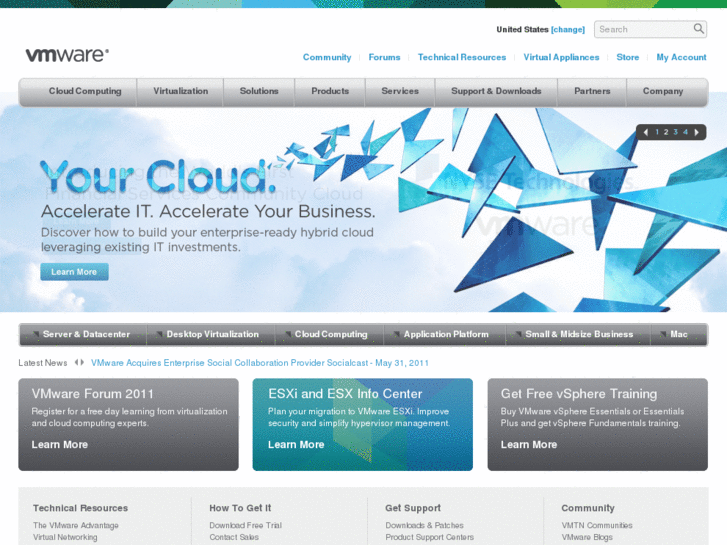Screen dimensions: 727x545
Task: Show the next Latest News item arrow
Action: [x=82, y=362]
